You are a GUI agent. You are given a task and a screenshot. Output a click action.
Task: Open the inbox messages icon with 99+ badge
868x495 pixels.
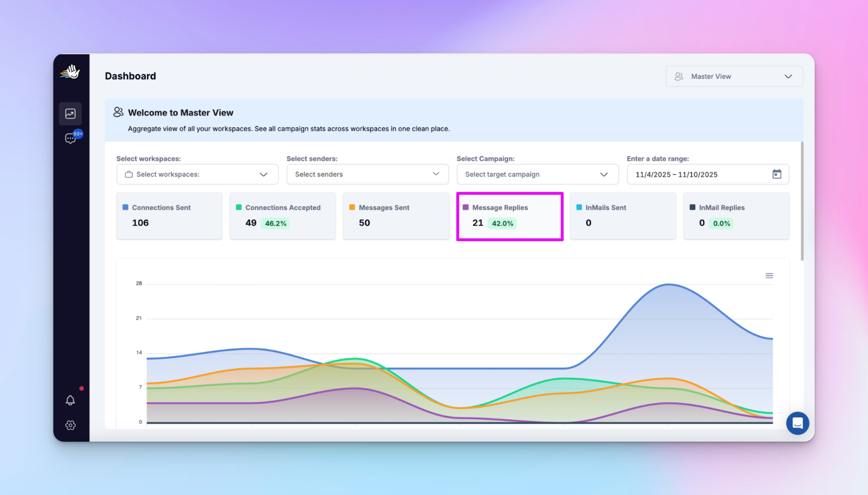[x=70, y=138]
